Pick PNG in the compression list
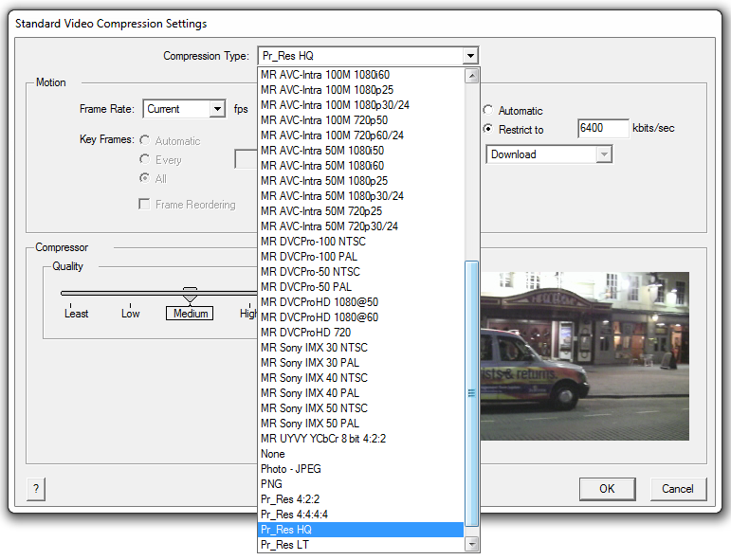This screenshot has width=731, height=560. (x=271, y=484)
